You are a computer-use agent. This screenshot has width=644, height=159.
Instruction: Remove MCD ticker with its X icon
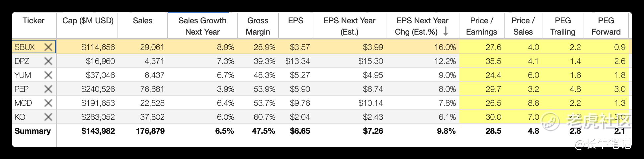coord(48,103)
